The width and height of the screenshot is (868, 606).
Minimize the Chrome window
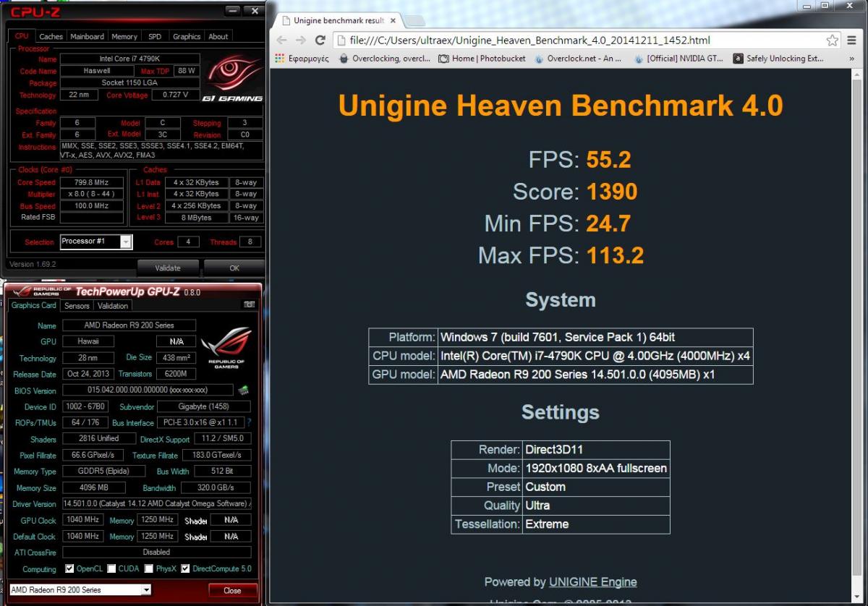[x=805, y=6]
